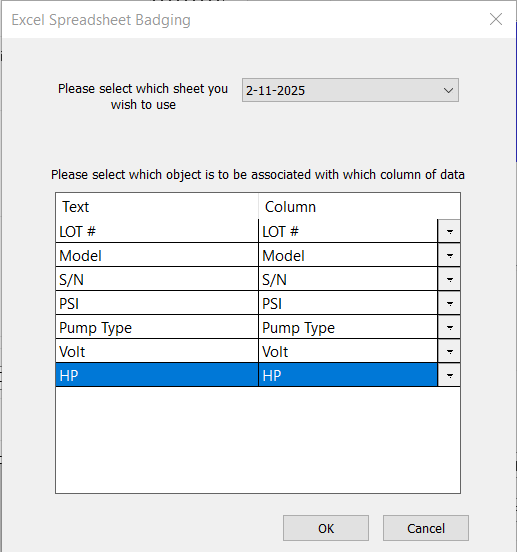The height and width of the screenshot is (552, 517).
Task: Open the S/N column dropdown arrow
Action: pyautogui.click(x=449, y=279)
